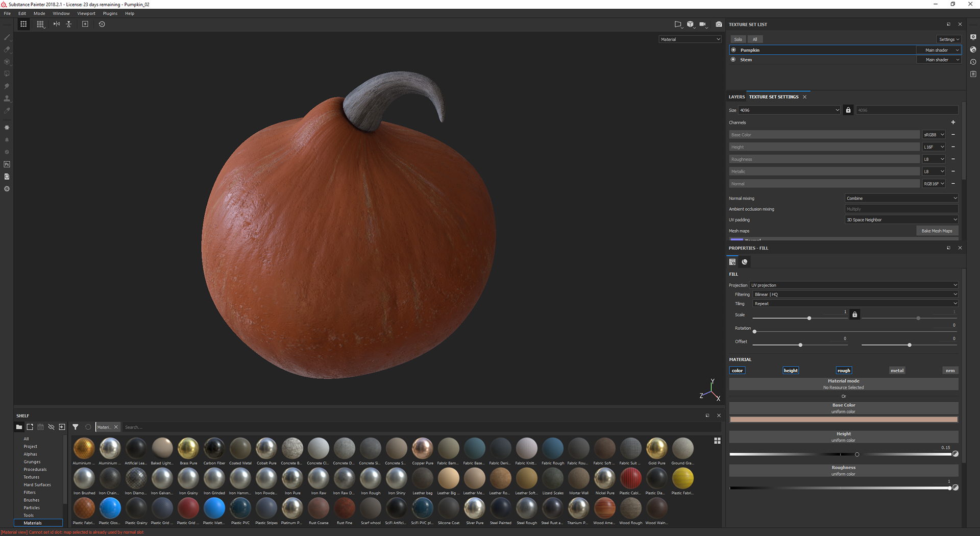Image resolution: width=980 pixels, height=536 pixels.
Task: Open the Viewport menu
Action: [x=86, y=13]
